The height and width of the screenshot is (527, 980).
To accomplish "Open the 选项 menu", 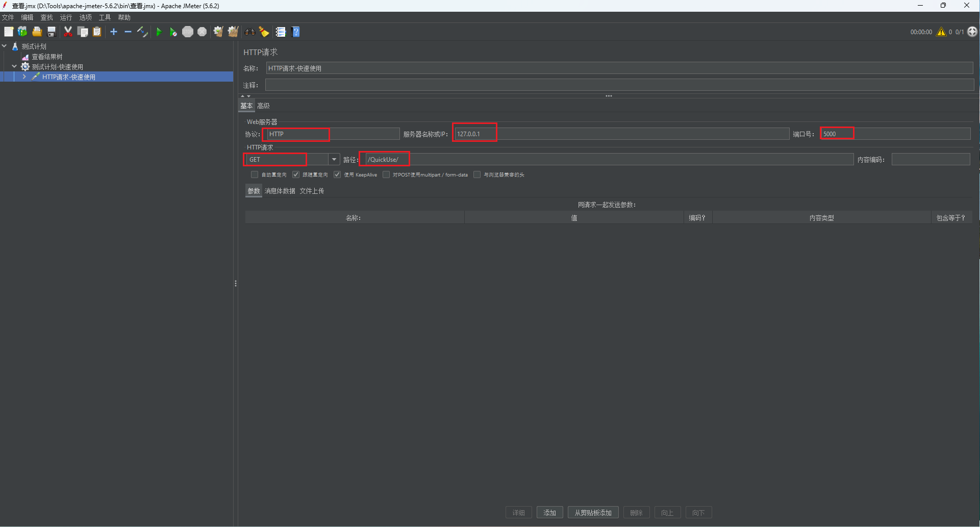I will click(x=85, y=17).
